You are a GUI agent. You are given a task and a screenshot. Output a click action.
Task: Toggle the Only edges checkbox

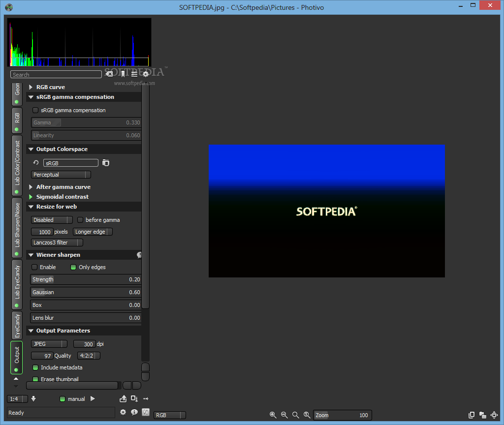[x=73, y=267]
